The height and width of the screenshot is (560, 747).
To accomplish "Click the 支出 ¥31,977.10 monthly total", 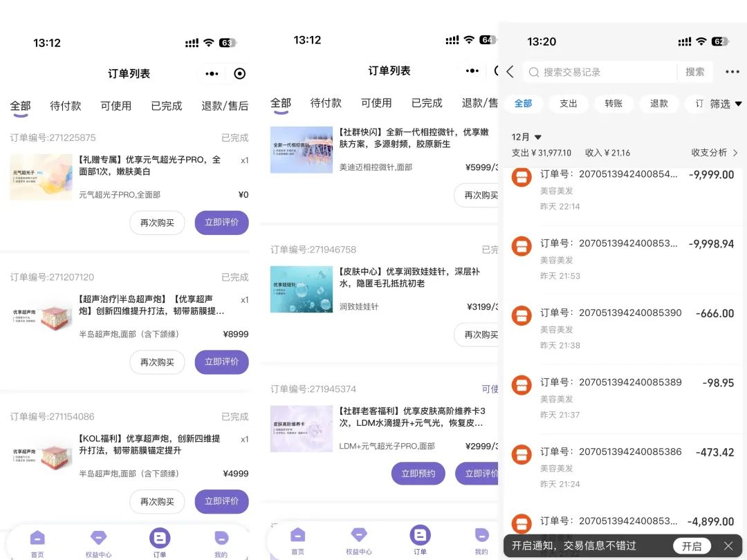I will [541, 152].
